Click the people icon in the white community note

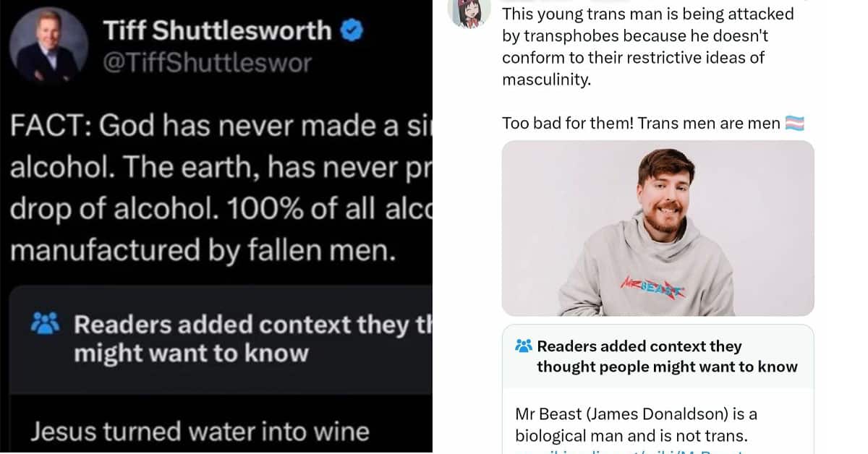(524, 346)
